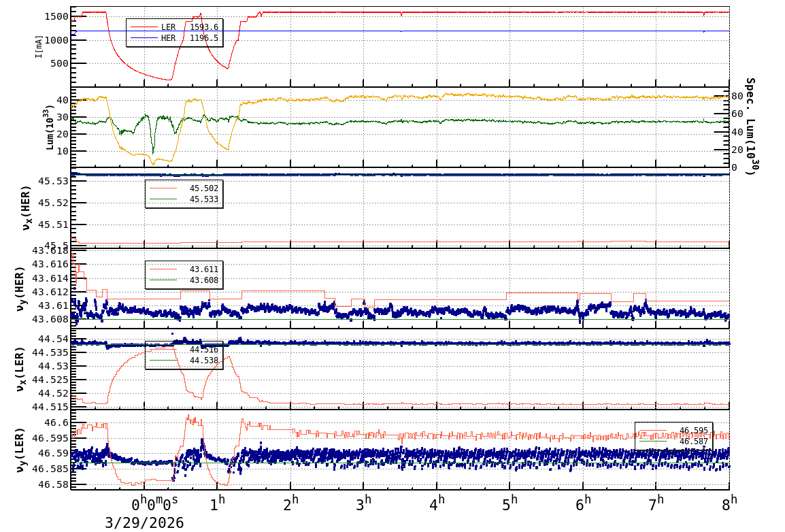
Task: Click the 44.535 tick label
Action: pos(50,352)
